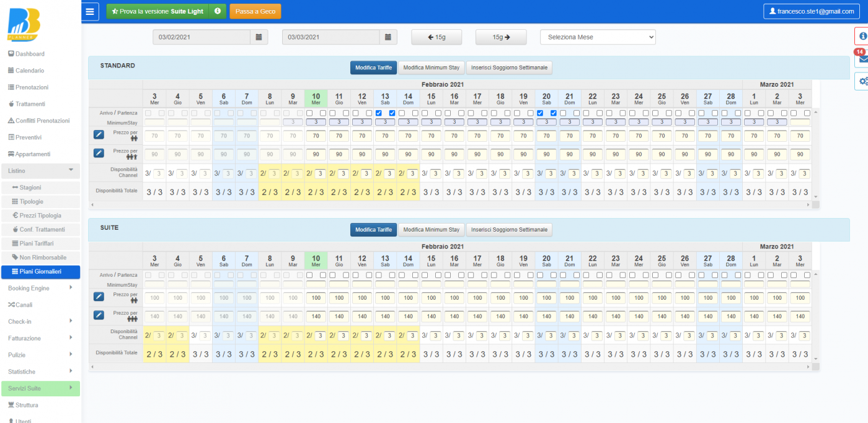The height and width of the screenshot is (423, 868).
Task: Uncheck STANDARD arrival checkbox for 13 Sab
Action: pyautogui.click(x=379, y=113)
